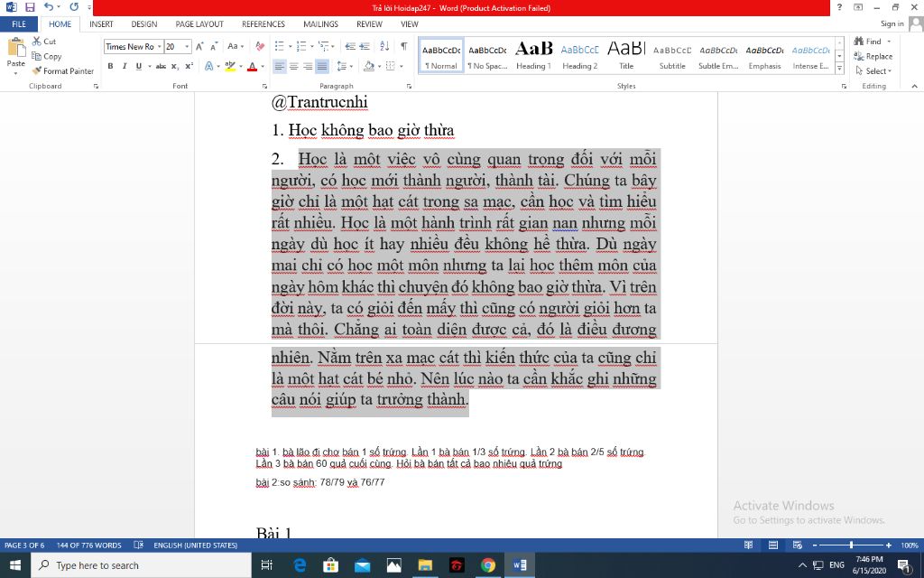Open the FILE tab
The width and height of the screenshot is (924, 578).
(x=19, y=24)
